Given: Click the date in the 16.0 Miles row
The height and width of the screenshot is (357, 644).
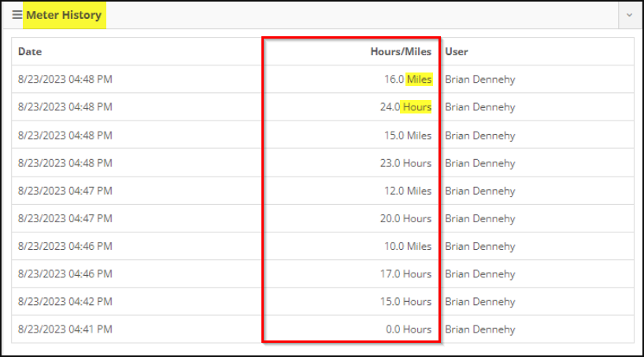Looking at the screenshot, I should 65,80.
